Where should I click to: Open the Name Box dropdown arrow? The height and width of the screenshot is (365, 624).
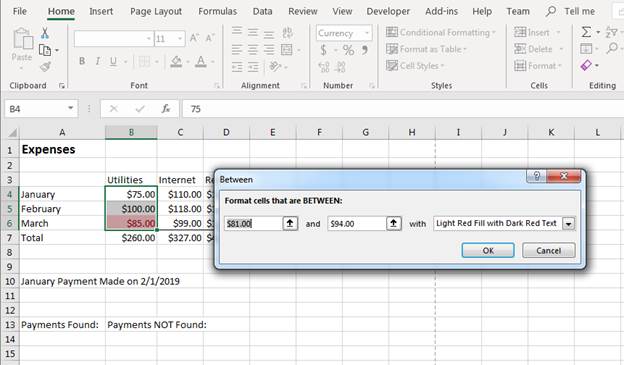[x=70, y=108]
